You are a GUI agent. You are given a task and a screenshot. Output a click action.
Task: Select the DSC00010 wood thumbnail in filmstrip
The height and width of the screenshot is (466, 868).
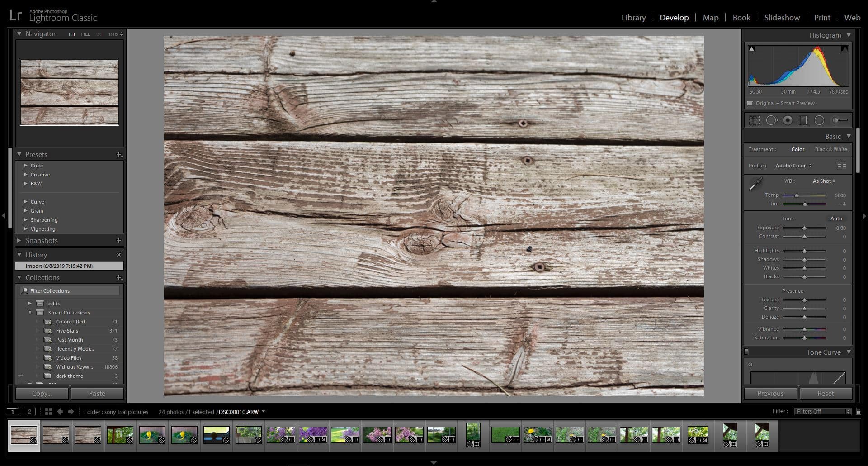click(x=24, y=435)
